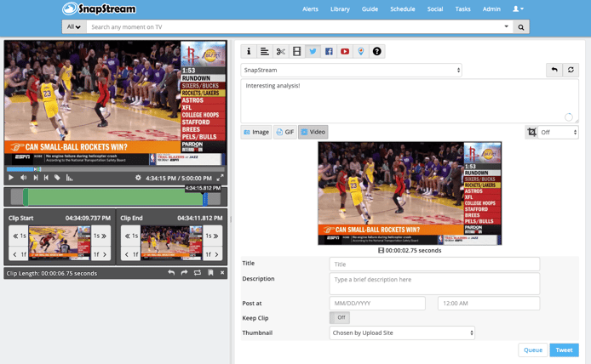Image resolution: width=591 pixels, height=364 pixels.
Task: Go to the SnapStream logo home link
Action: point(99,9)
